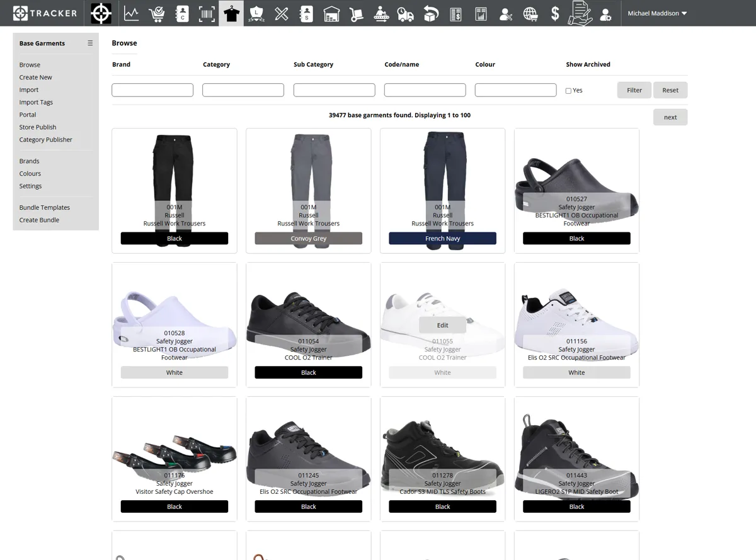Click the Filter button
The image size is (756, 560).
(x=634, y=90)
